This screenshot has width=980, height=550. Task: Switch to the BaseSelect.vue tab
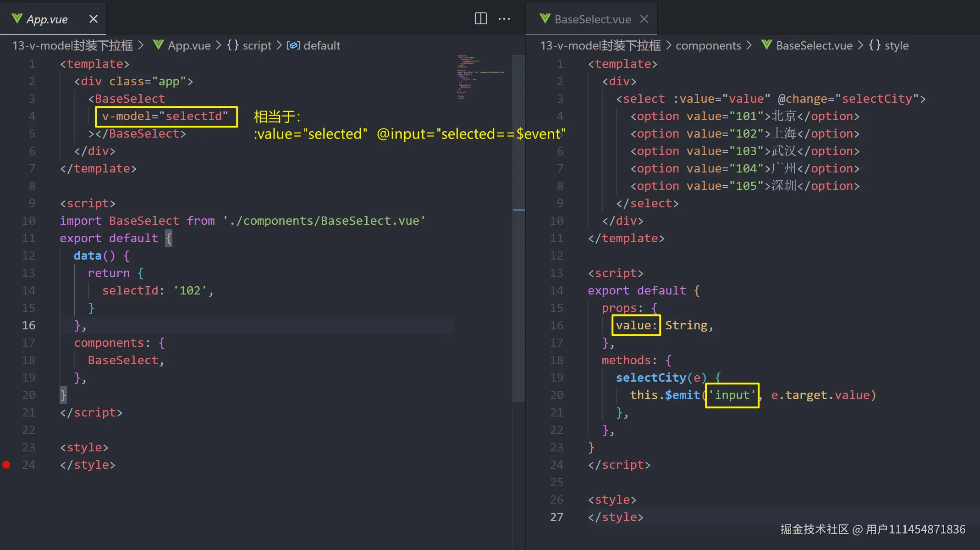coord(592,19)
